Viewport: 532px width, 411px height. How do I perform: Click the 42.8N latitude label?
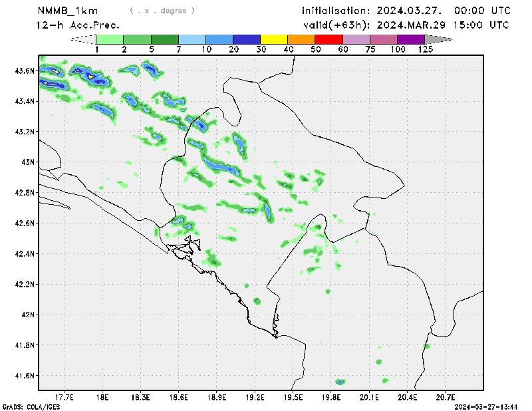(x=25, y=192)
